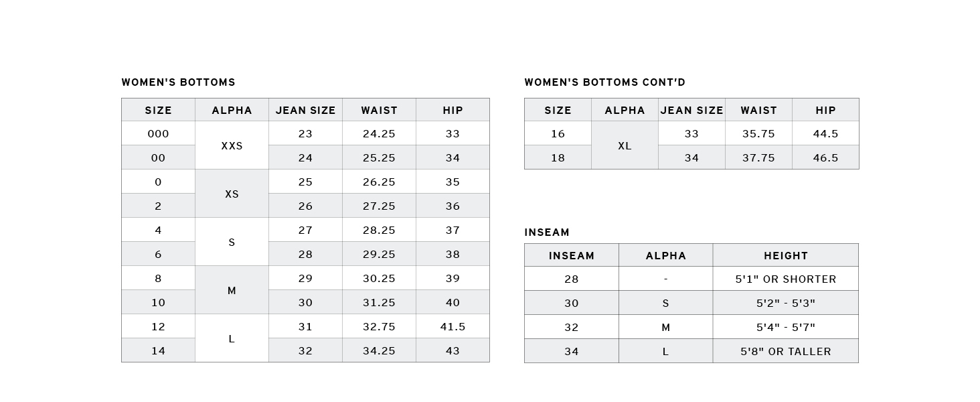The height and width of the screenshot is (402, 980).
Task: Click the 5'8" OR TALLER cell
Action: click(x=785, y=351)
